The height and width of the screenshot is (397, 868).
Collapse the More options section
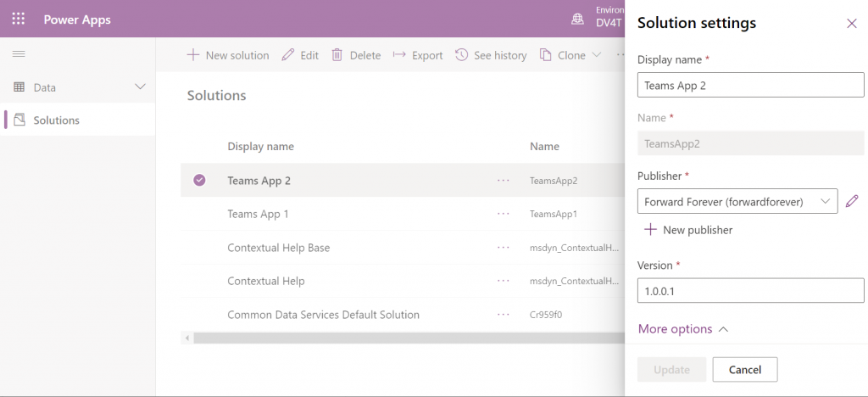(x=683, y=329)
